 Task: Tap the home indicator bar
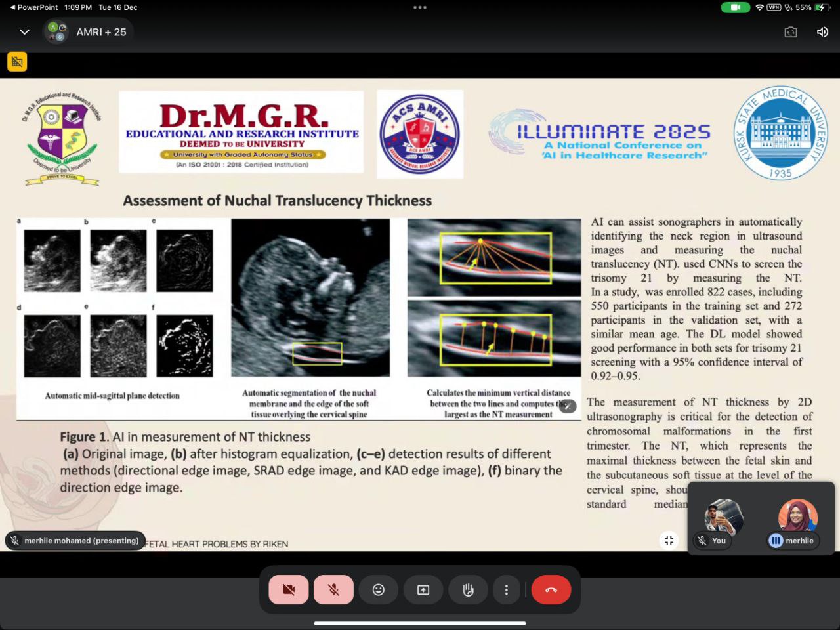point(420,623)
